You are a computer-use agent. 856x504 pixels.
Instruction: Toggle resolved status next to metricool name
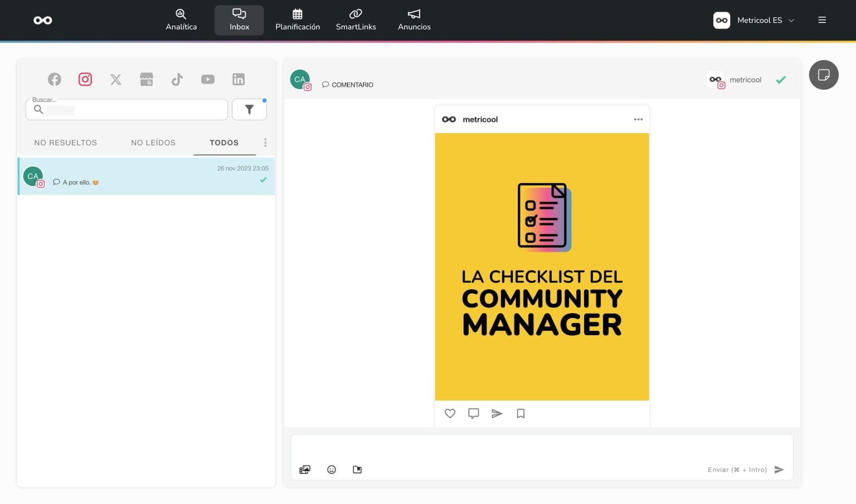coord(780,80)
